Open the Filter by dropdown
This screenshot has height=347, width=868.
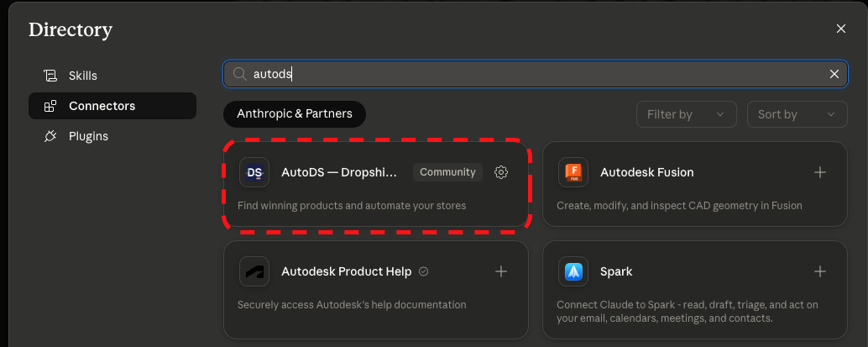coord(687,114)
